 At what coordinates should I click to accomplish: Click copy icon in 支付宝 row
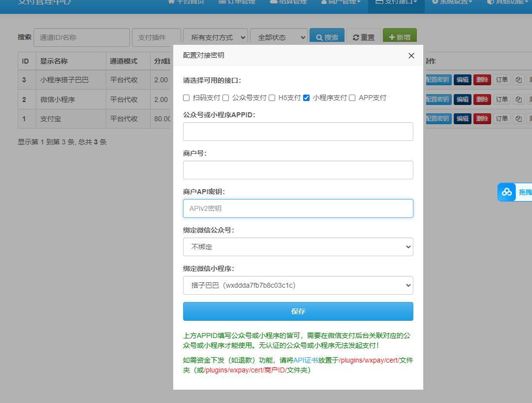(518, 119)
